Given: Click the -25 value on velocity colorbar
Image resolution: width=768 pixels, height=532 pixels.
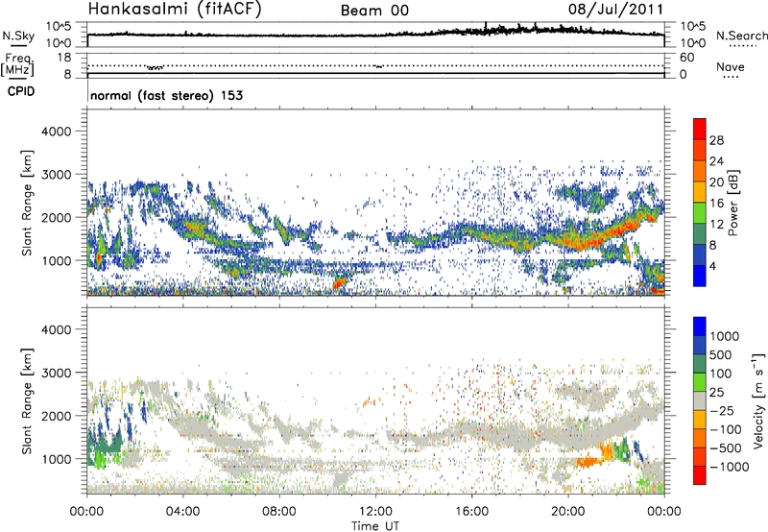Looking at the screenshot, I should [x=721, y=411].
